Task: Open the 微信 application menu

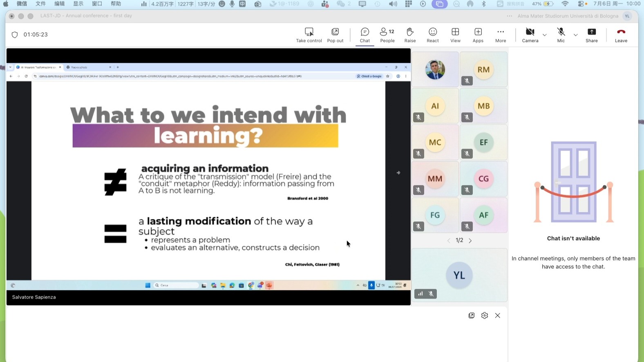Action: coord(22,4)
